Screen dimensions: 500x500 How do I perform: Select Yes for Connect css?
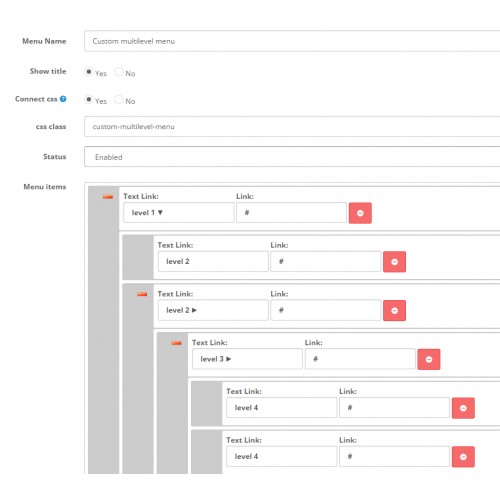pos(89,99)
